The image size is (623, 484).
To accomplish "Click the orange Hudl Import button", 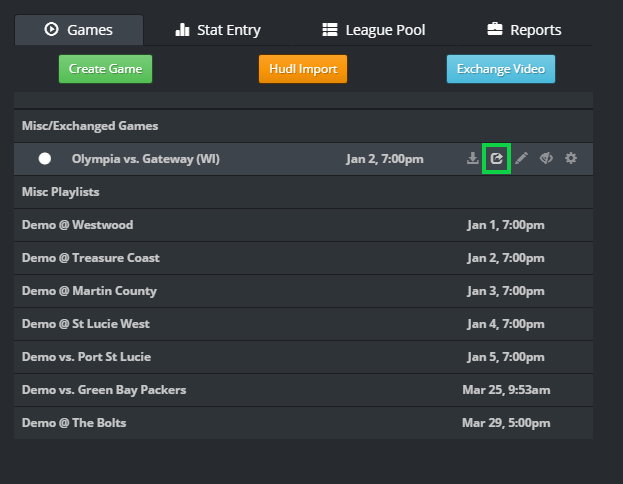I will click(303, 69).
